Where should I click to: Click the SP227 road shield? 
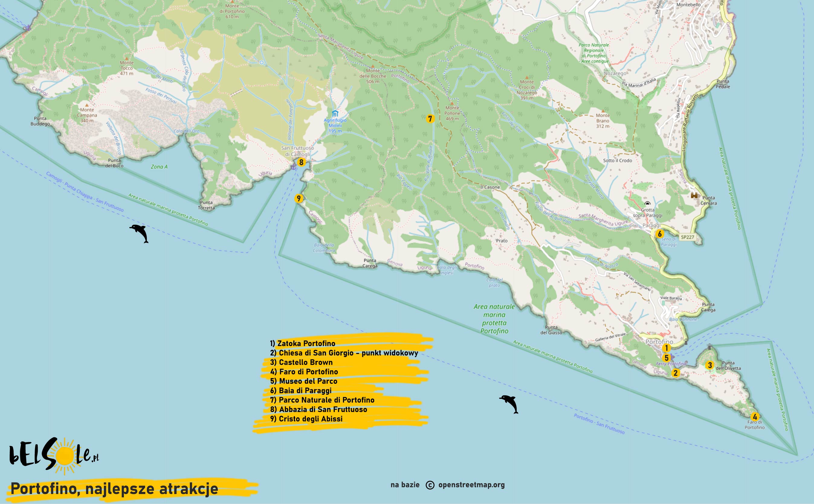coord(687,237)
